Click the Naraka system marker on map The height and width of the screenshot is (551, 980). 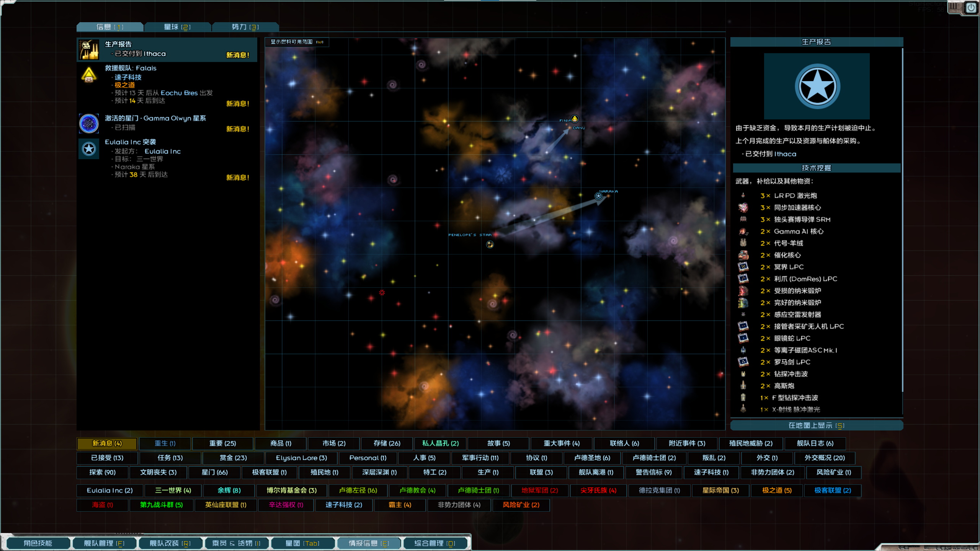pyautogui.click(x=598, y=196)
